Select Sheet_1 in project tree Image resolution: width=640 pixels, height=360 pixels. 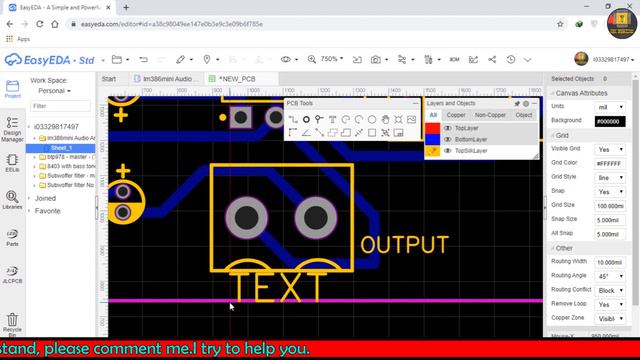point(61,148)
